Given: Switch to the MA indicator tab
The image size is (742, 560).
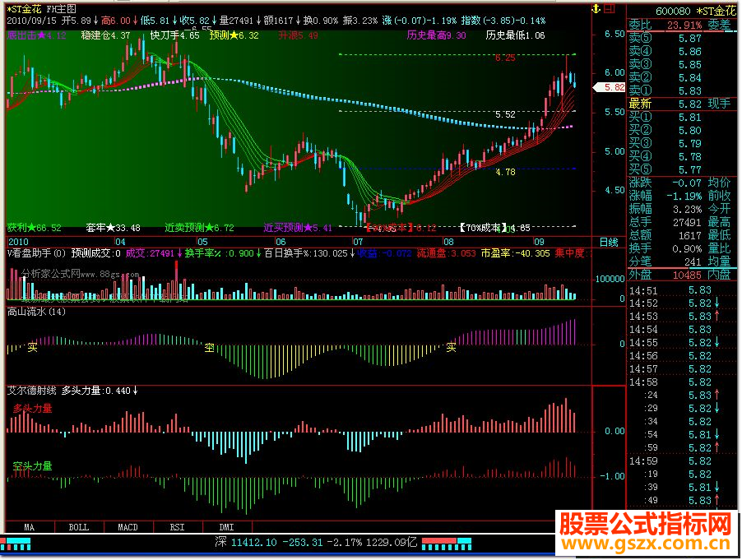Looking at the screenshot, I should click(30, 527).
